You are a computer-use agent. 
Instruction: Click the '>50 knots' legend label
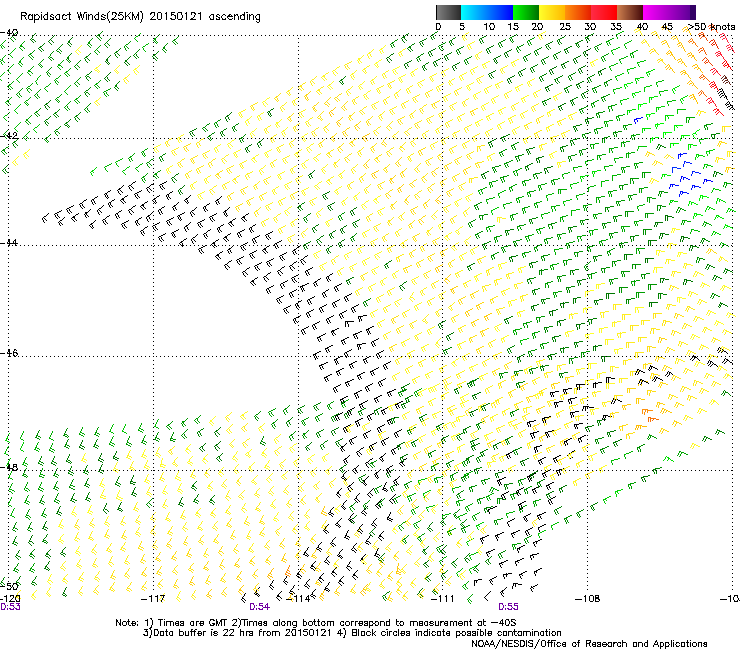point(711,27)
